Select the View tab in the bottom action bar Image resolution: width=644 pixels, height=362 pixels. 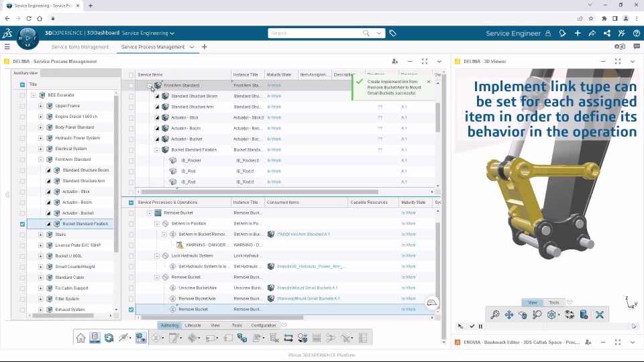click(215, 326)
